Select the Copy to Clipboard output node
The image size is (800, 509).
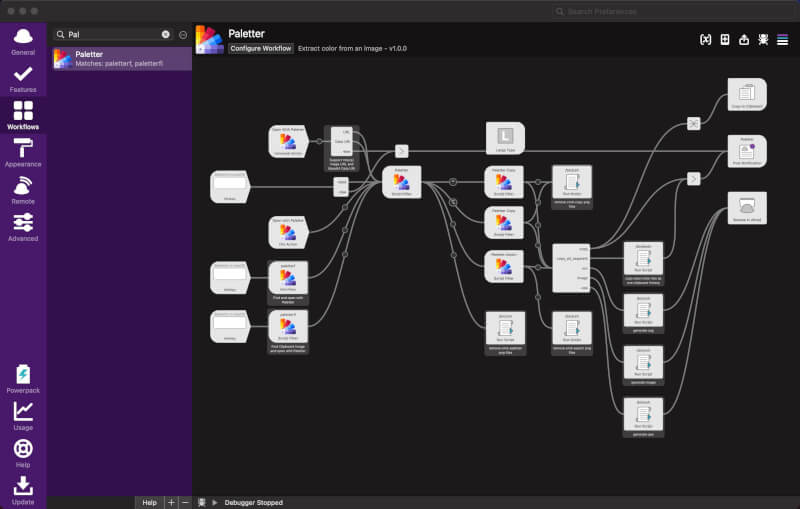tap(747, 94)
